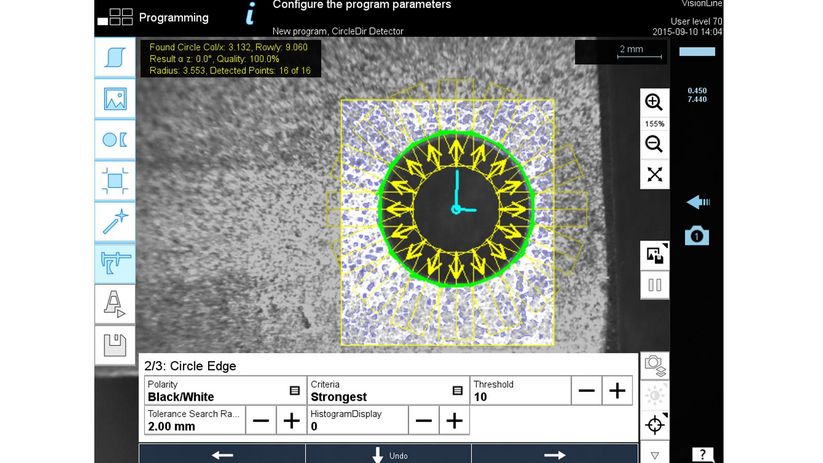
Task: Select the circle shape detector tool
Action: tap(114, 141)
